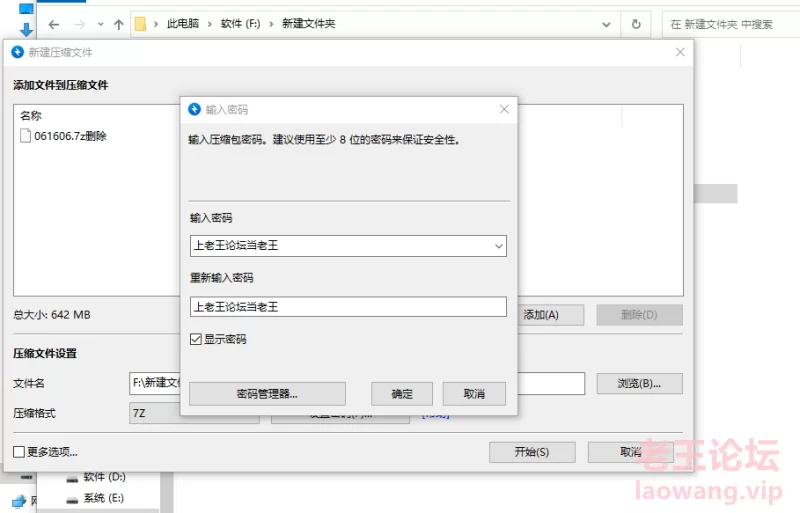Click the 新建压缩文件 title bar app icon
This screenshot has height=513, width=800.
[x=17, y=52]
